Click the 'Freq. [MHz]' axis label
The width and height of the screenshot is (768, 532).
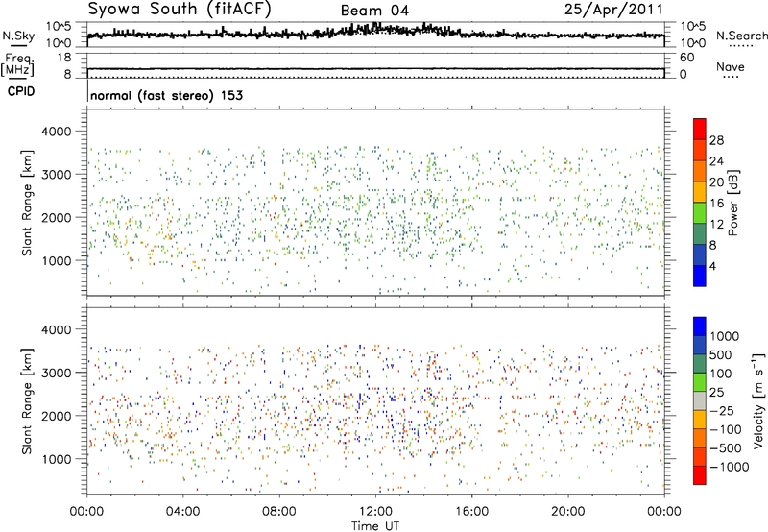(17, 65)
